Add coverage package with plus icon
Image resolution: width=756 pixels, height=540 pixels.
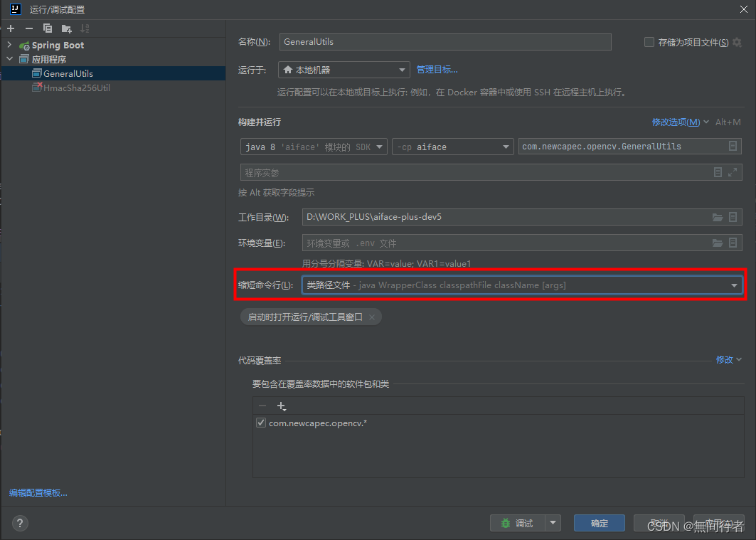pyautogui.click(x=282, y=406)
